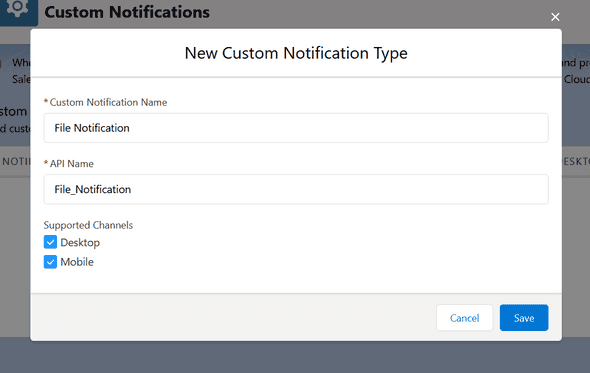Click the partially hidden Desktop column header
The height and width of the screenshot is (373, 590).
click(576, 162)
